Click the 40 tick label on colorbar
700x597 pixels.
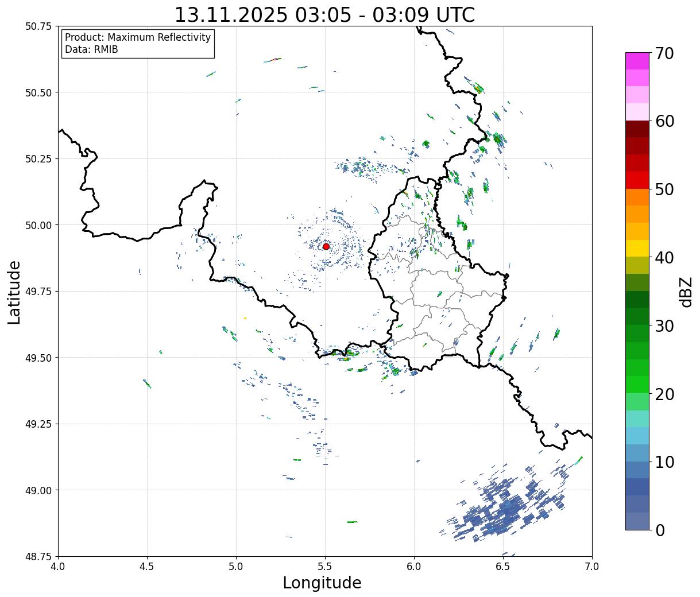[664, 258]
